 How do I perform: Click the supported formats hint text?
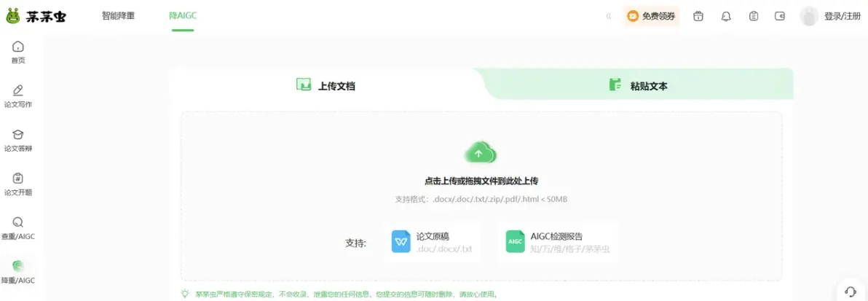pos(481,198)
